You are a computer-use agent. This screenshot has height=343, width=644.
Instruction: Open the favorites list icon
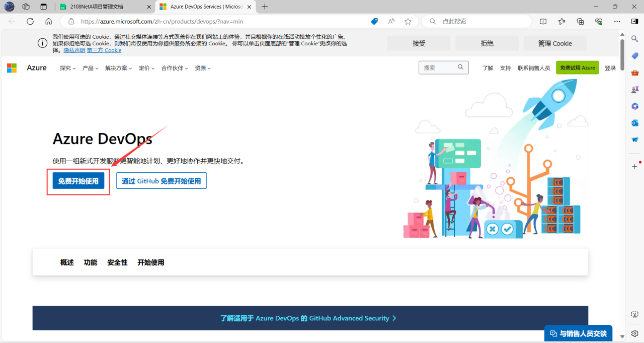561,21
